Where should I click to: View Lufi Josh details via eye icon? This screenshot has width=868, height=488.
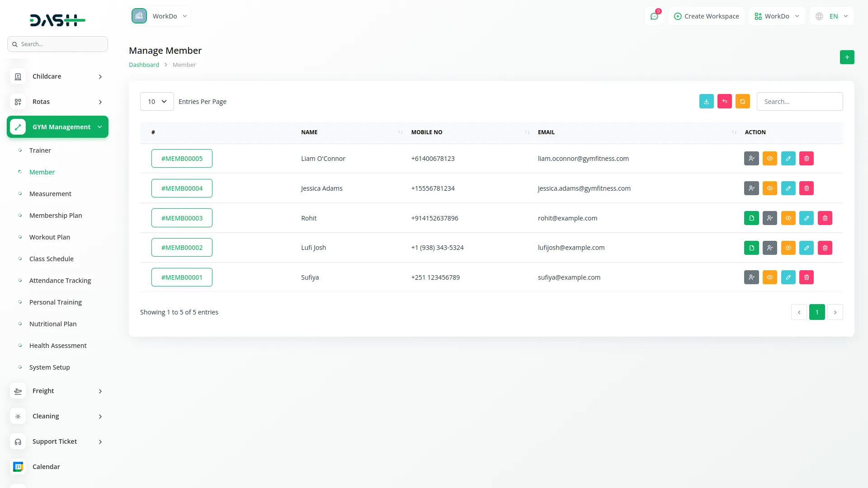tap(788, 248)
